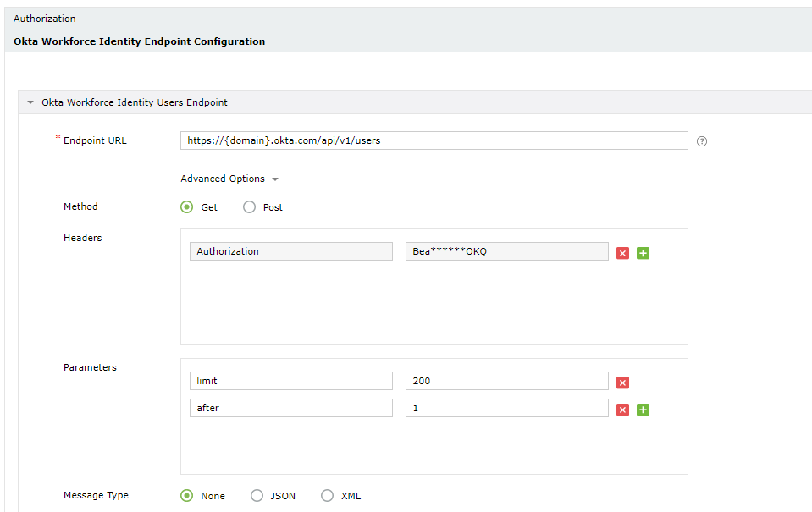Image resolution: width=812 pixels, height=512 pixels.
Task: Click the masked Authorization header value field
Action: (x=506, y=251)
